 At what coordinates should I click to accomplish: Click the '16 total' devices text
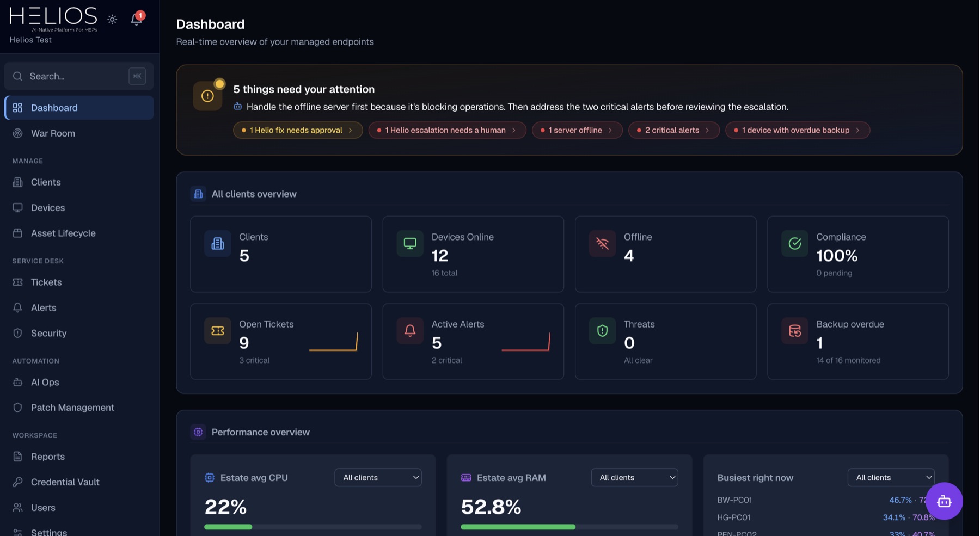(x=444, y=273)
